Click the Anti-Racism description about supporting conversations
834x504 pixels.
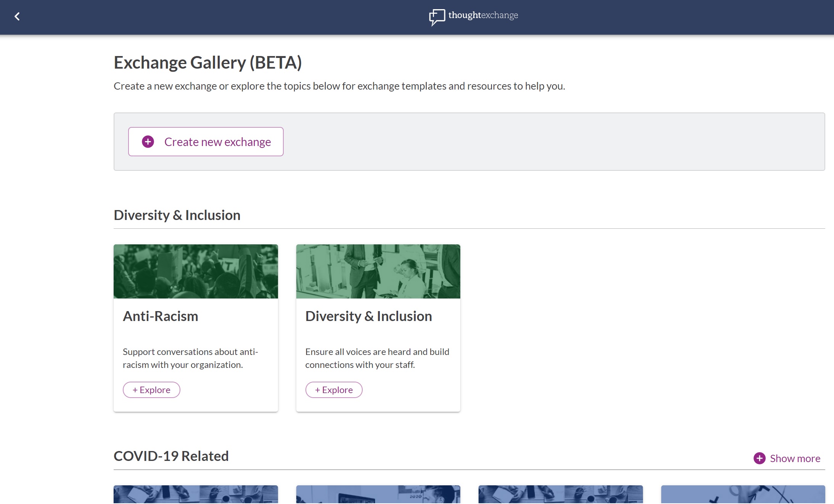190,358
